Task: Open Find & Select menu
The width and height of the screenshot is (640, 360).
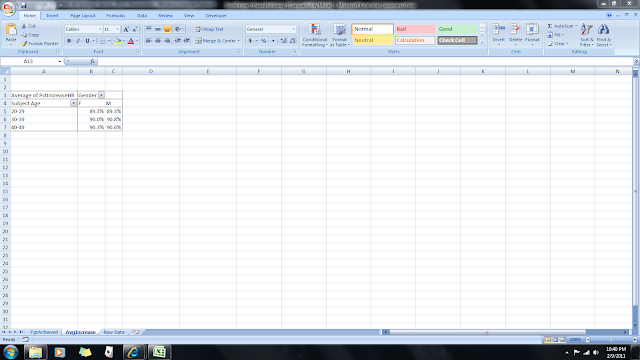Action: click(x=604, y=35)
